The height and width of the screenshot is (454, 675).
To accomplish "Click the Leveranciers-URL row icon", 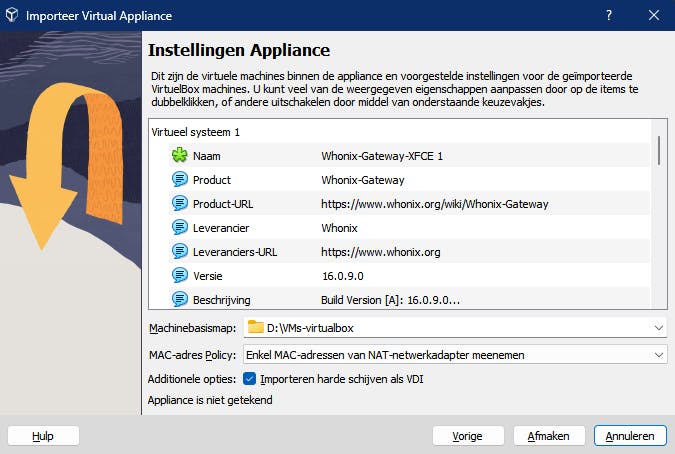I will tap(179, 252).
